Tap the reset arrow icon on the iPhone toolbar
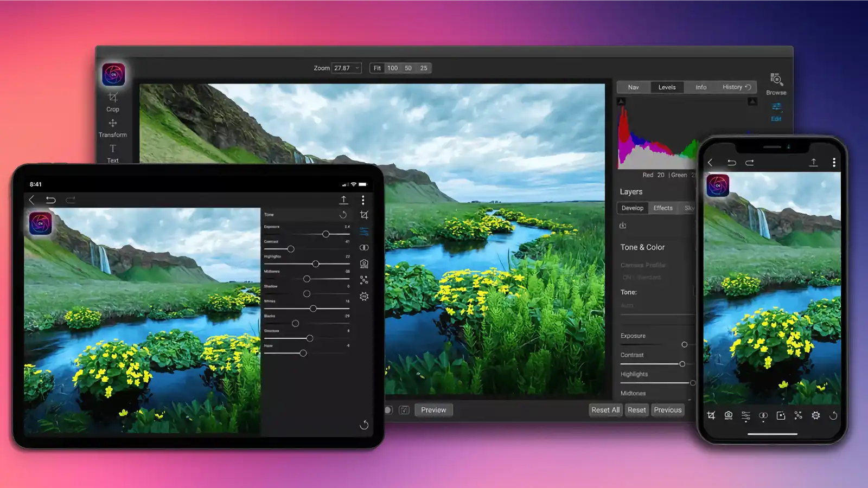The height and width of the screenshot is (488, 868). click(x=833, y=415)
